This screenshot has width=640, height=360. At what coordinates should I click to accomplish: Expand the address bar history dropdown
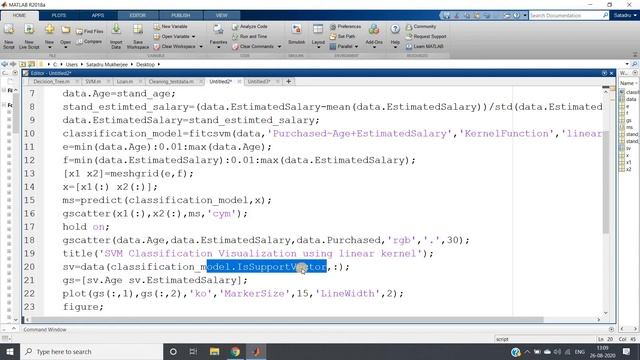627,64
